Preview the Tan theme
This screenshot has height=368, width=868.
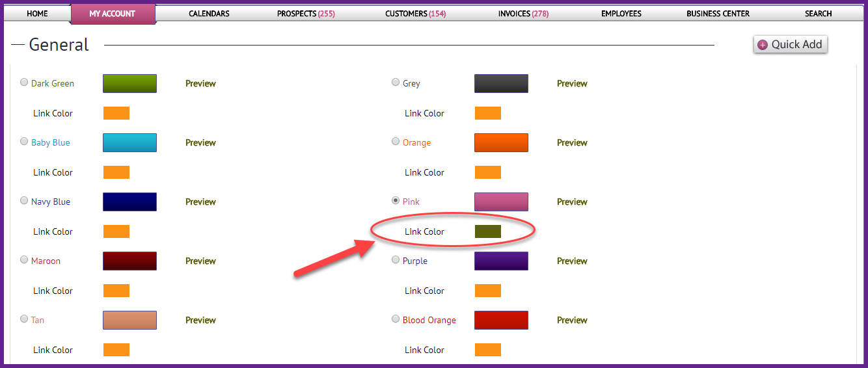pos(200,321)
